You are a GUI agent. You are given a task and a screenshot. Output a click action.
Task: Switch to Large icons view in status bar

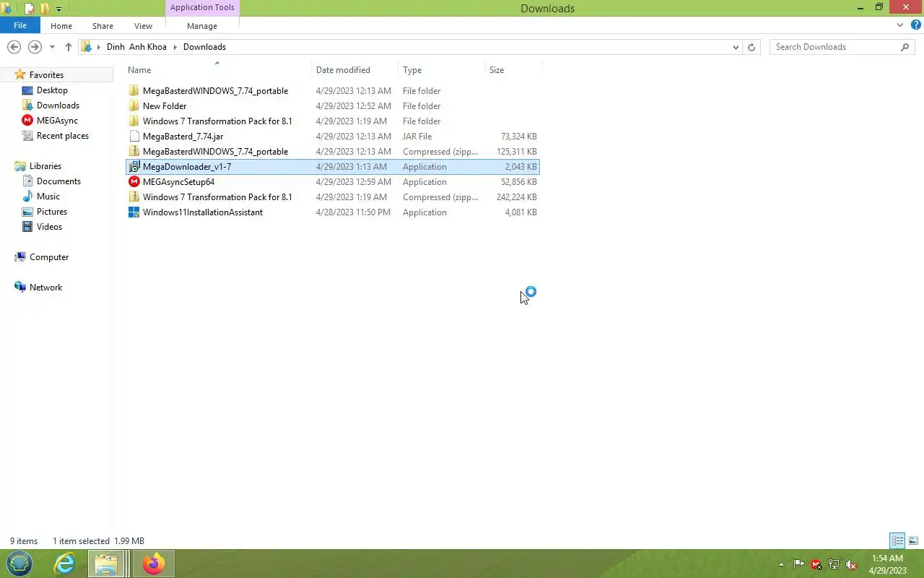tap(913, 540)
